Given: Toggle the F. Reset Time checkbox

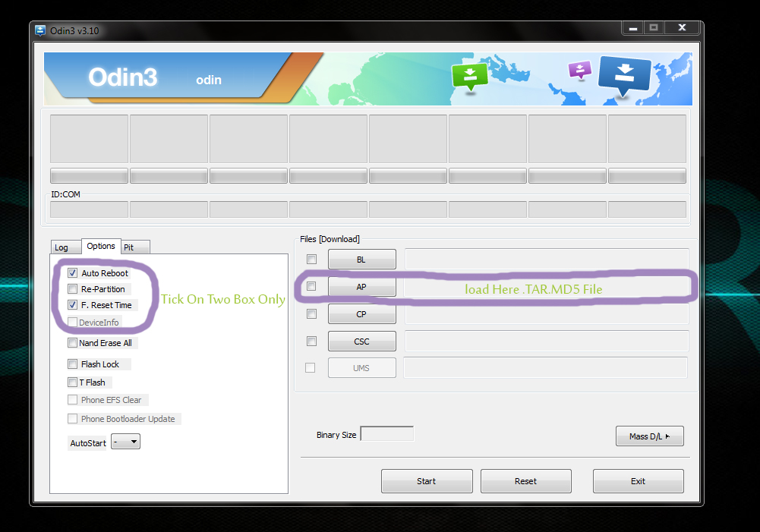Looking at the screenshot, I should tap(73, 305).
